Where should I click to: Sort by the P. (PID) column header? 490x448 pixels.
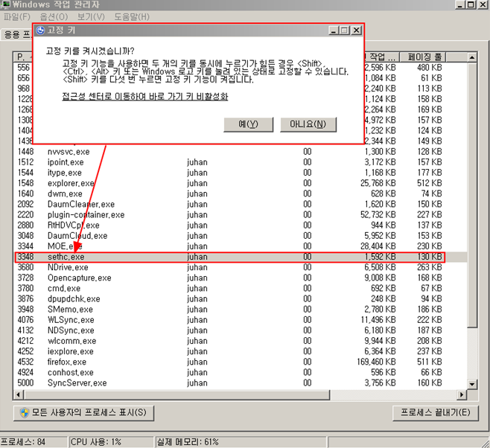tap(23, 57)
